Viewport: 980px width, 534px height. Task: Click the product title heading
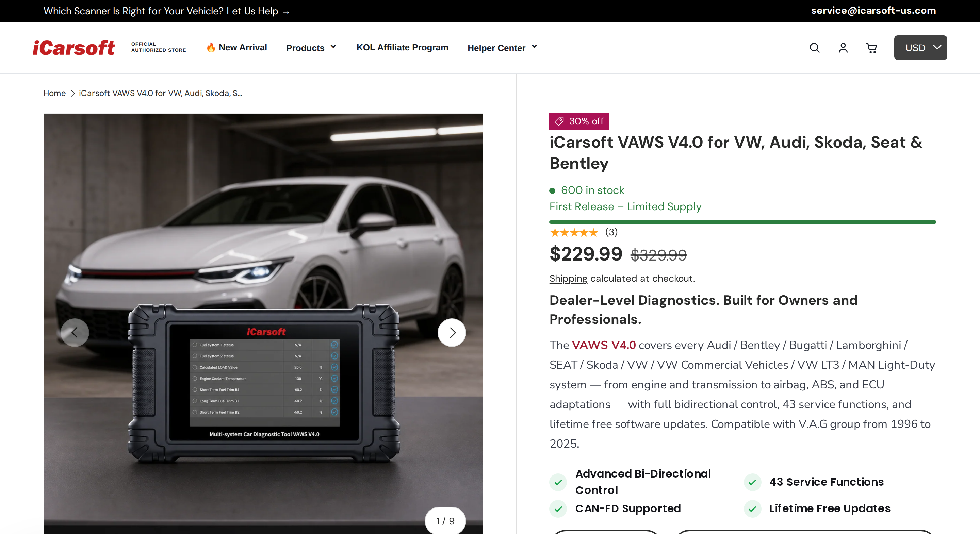pyautogui.click(x=736, y=152)
